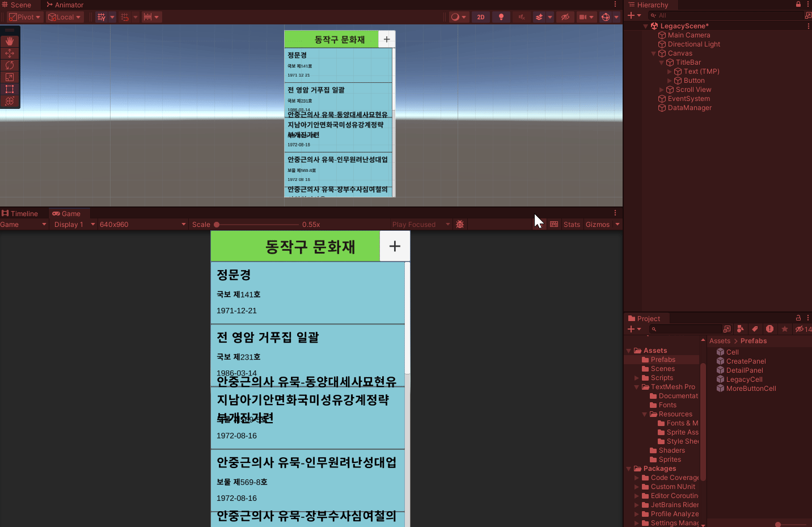
Task: Toggle 2D view mode in Scene
Action: pyautogui.click(x=481, y=17)
